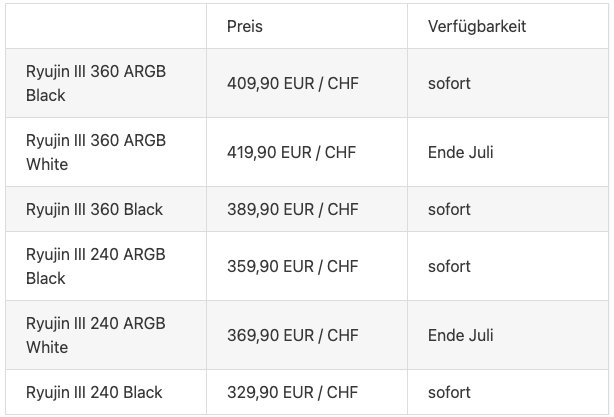The height and width of the screenshot is (417, 614).
Task: Click the 419,90 EUR / CHF price
Action: pos(291,152)
